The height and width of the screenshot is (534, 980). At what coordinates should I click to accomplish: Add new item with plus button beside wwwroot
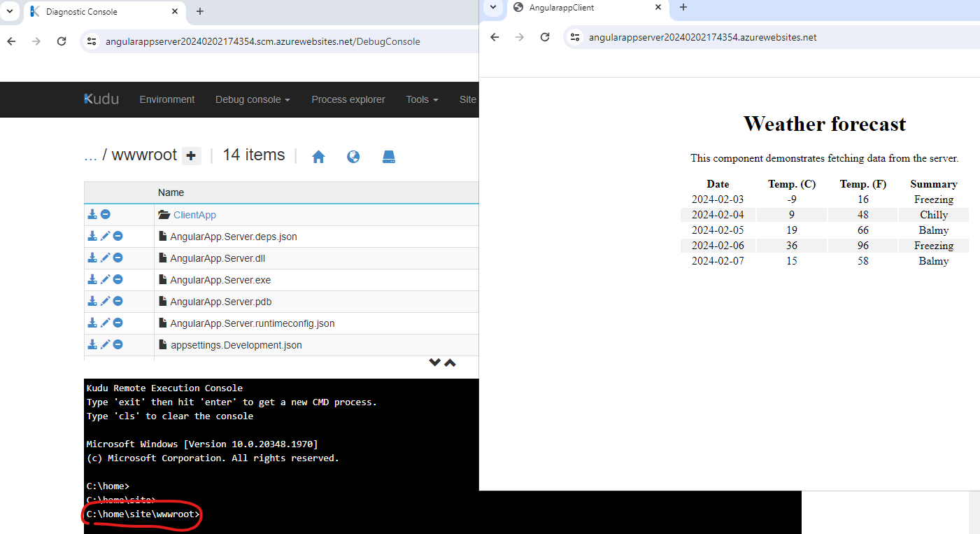192,155
